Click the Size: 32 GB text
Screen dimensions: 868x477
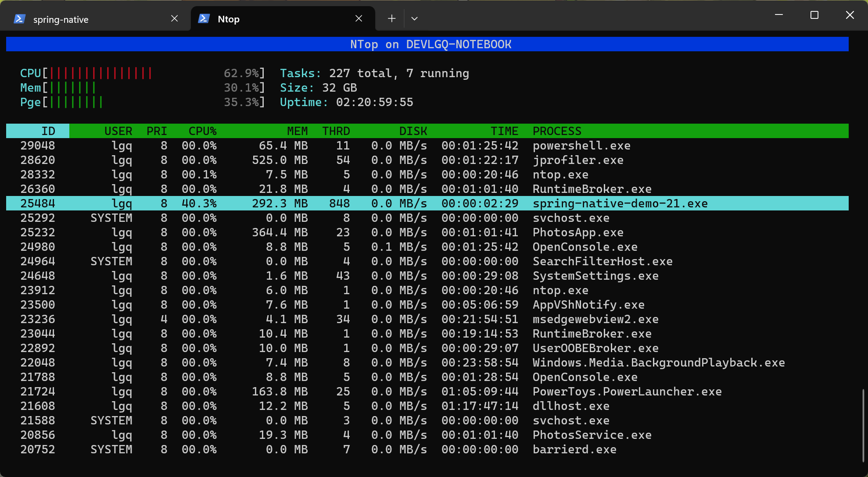(319, 88)
